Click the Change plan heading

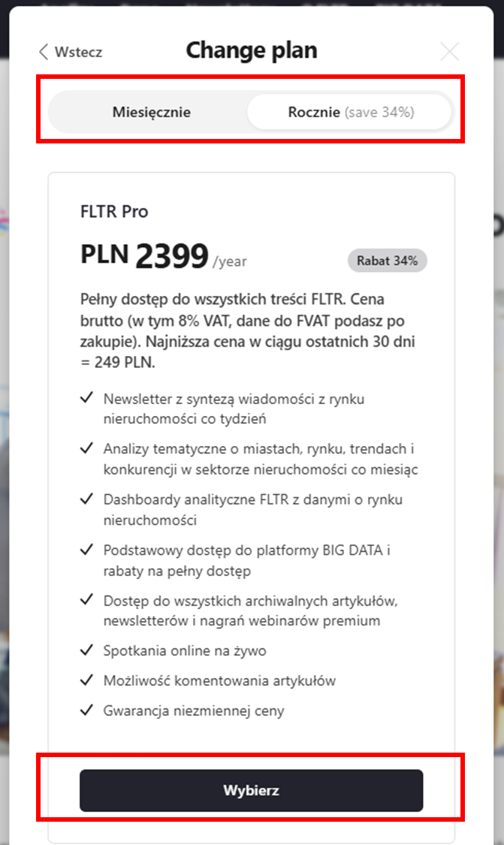(x=252, y=50)
